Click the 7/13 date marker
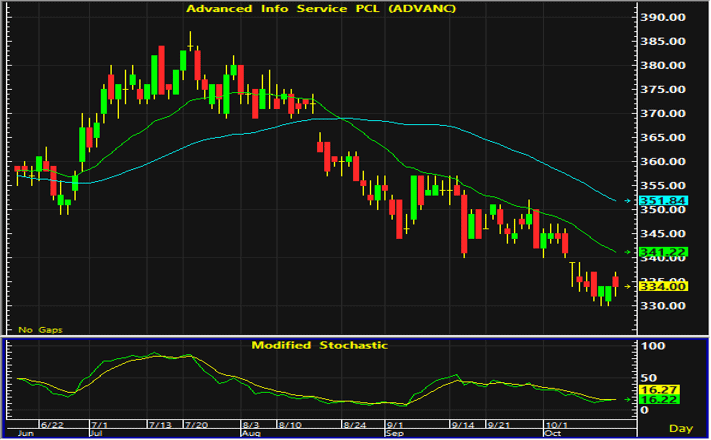Screen dimensions: 711x440 [160, 425]
